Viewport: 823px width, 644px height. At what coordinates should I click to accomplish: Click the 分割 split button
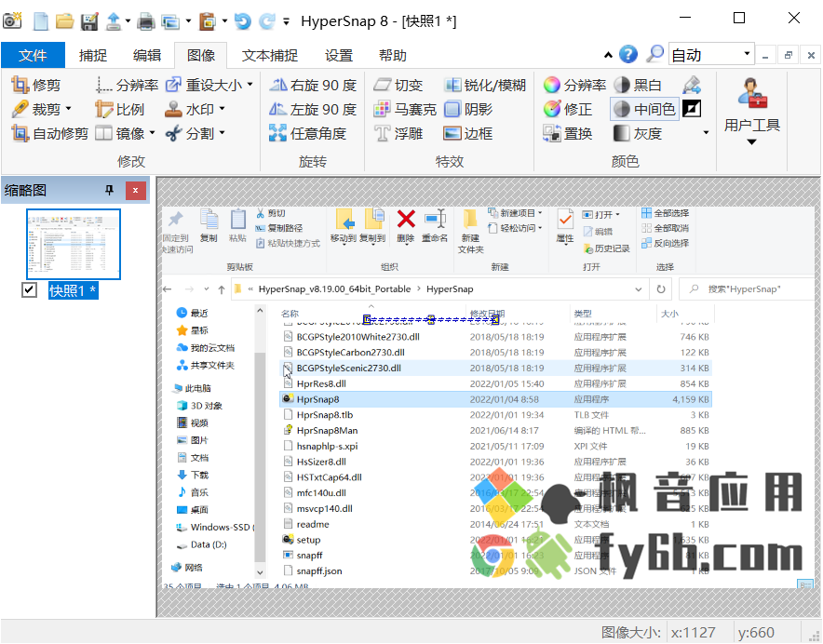pyautogui.click(x=190, y=134)
